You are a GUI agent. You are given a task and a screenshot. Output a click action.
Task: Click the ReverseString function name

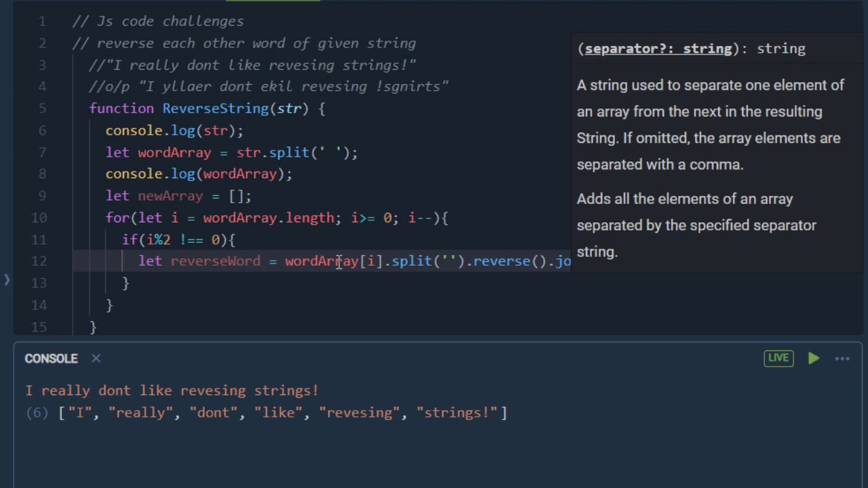coord(216,108)
